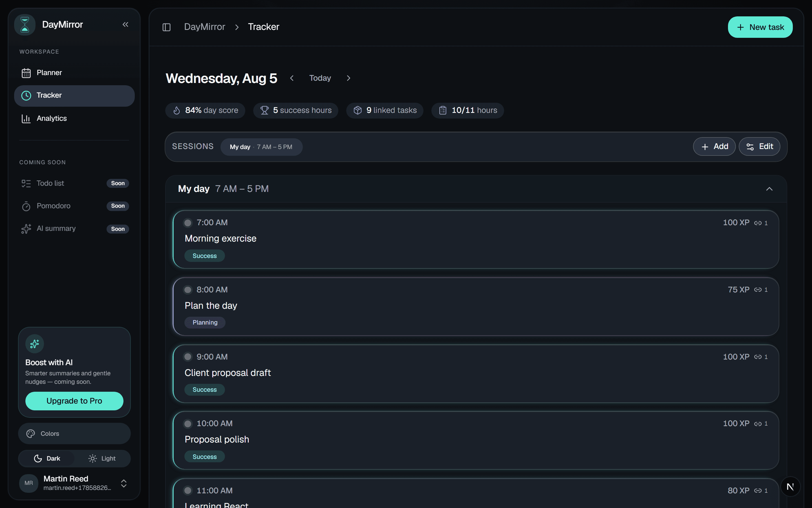812x508 pixels.
Task: Go to previous day arrow
Action: coord(292,78)
